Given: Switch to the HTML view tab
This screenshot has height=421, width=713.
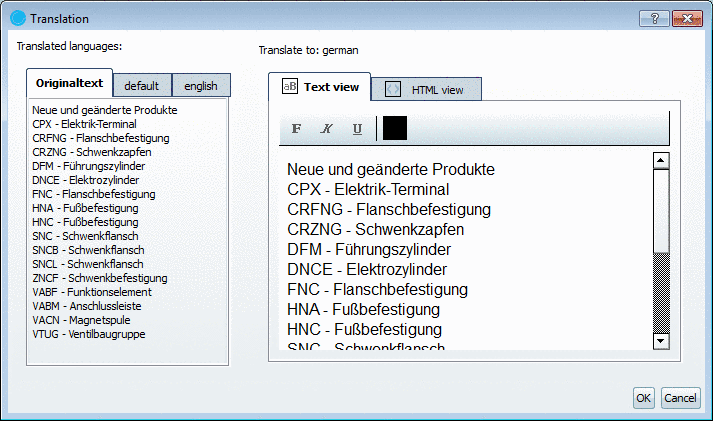Looking at the screenshot, I should pyautogui.click(x=427, y=89).
